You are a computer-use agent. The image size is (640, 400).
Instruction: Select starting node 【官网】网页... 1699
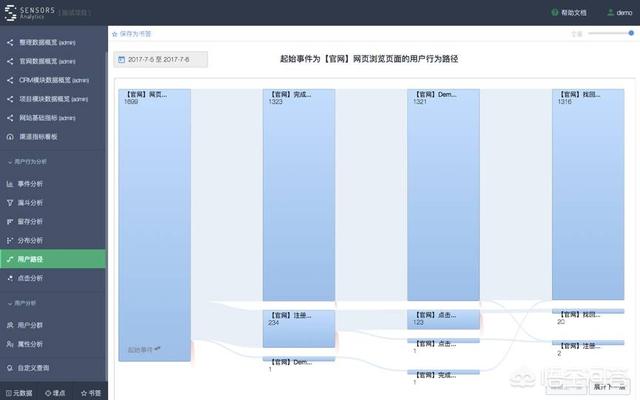pyautogui.click(x=155, y=225)
